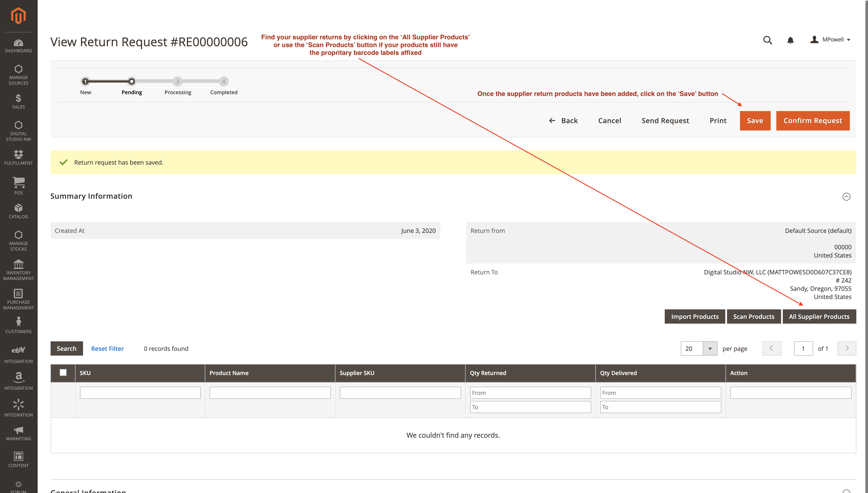Open Purchase Management menu item
The height and width of the screenshot is (493, 868).
(x=18, y=299)
